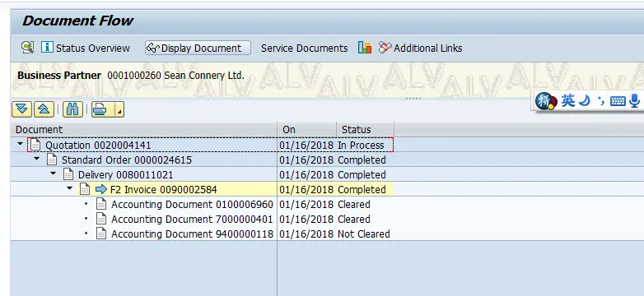Click the In Process status cell
The height and width of the screenshot is (296, 644).
point(361,146)
